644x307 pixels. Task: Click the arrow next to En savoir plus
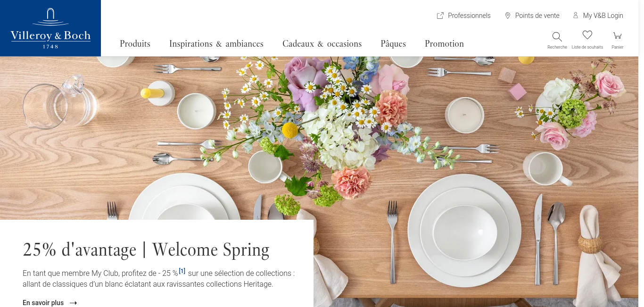coord(73,303)
